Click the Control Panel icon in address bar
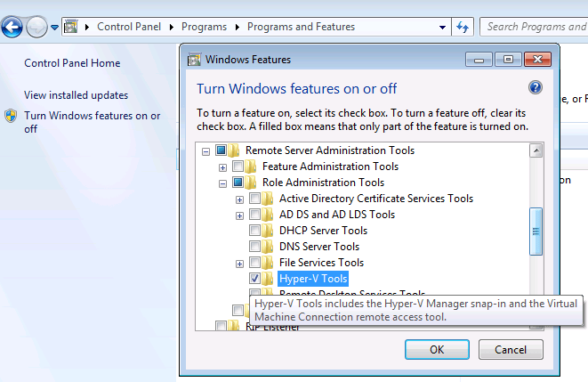 [x=71, y=27]
